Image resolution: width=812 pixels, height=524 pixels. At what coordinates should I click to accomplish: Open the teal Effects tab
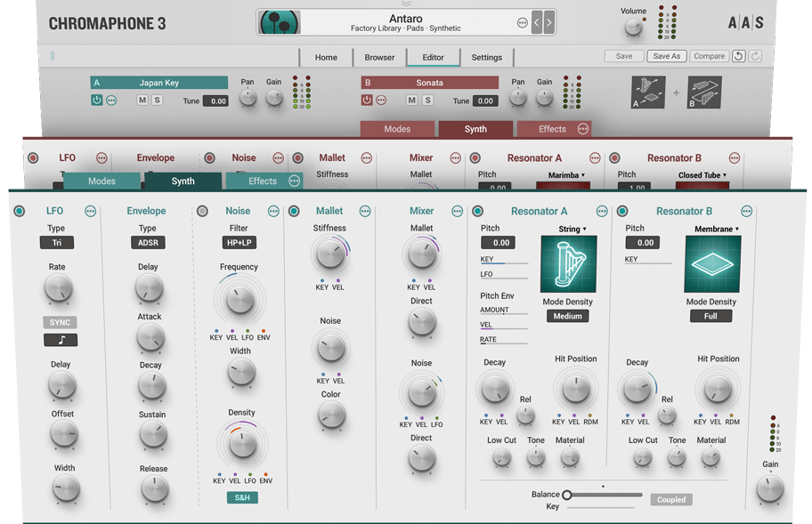coord(263,181)
